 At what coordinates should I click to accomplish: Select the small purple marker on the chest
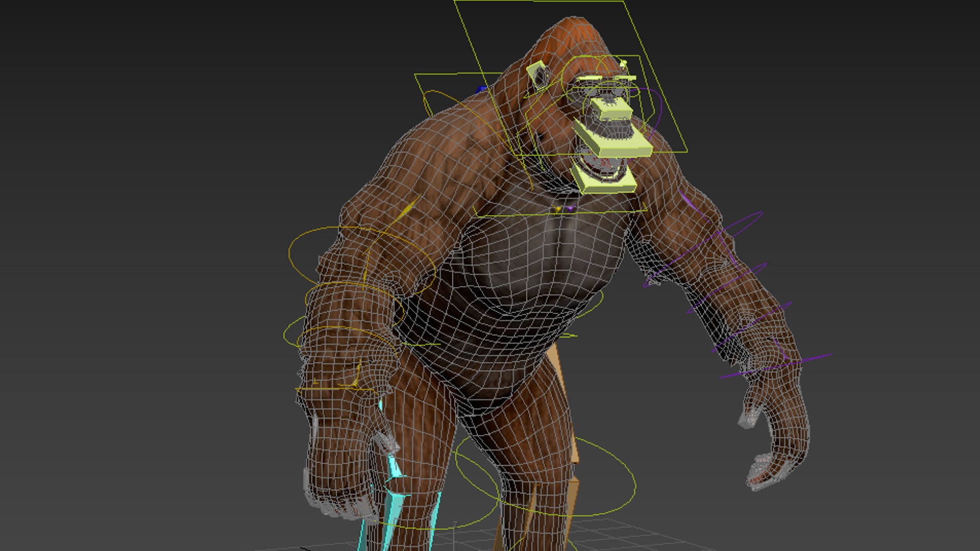click(570, 208)
